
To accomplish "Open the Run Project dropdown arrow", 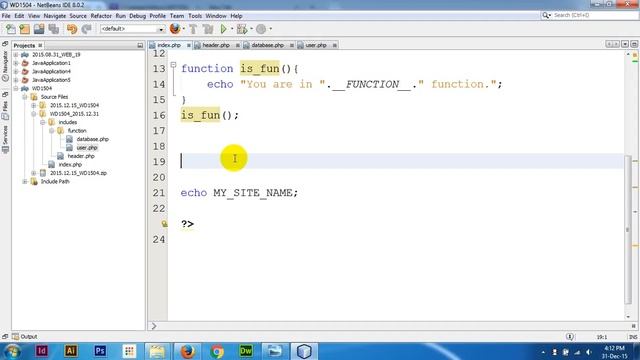I will click(232, 29).
